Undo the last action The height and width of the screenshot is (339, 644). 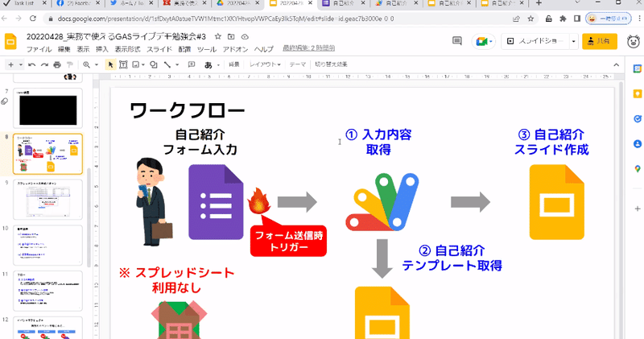click(31, 64)
